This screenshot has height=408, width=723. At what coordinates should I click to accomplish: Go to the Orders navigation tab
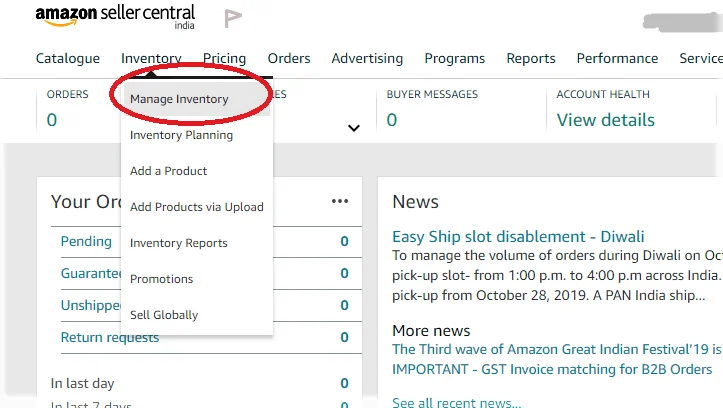[x=289, y=58]
